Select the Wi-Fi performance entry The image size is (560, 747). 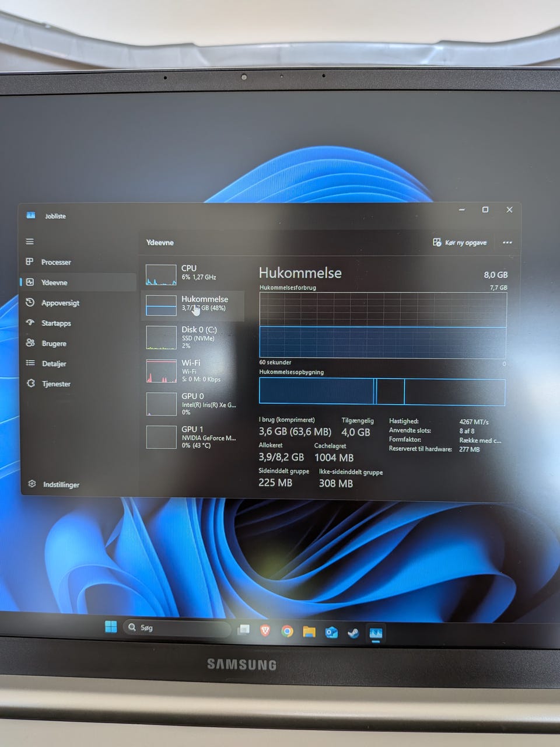tap(192, 371)
